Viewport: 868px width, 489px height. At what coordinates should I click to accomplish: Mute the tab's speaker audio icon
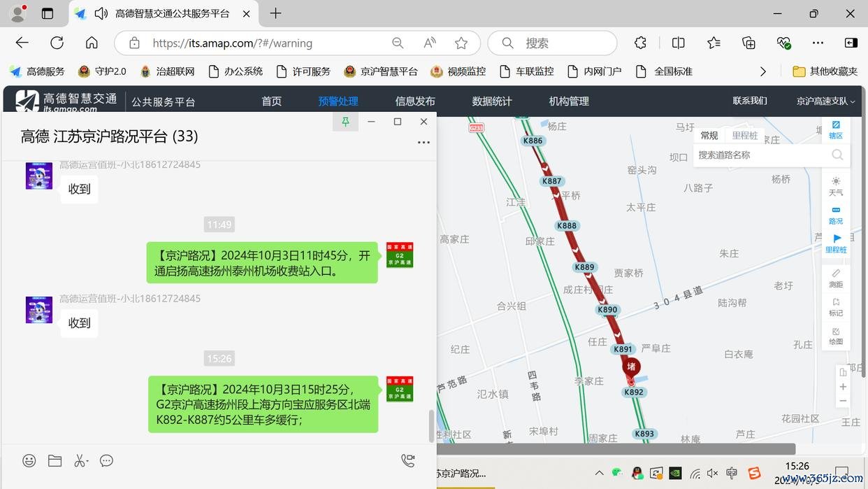pos(101,14)
